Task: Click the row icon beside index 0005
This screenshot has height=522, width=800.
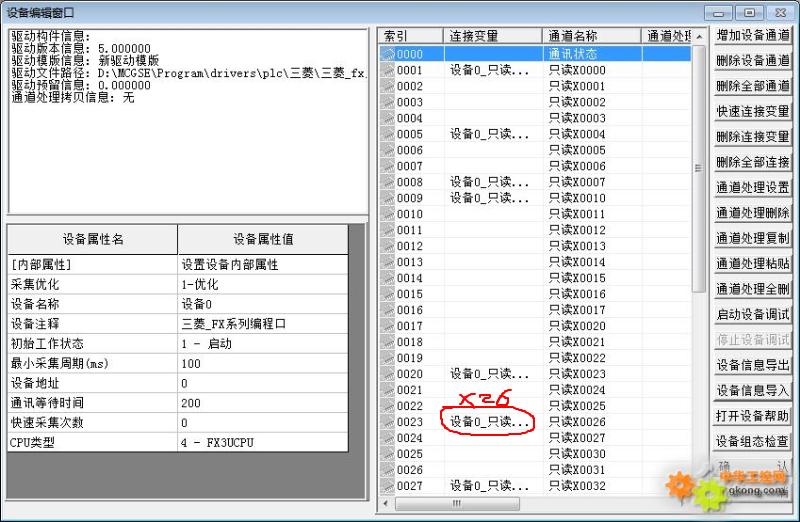Action: 388,134
